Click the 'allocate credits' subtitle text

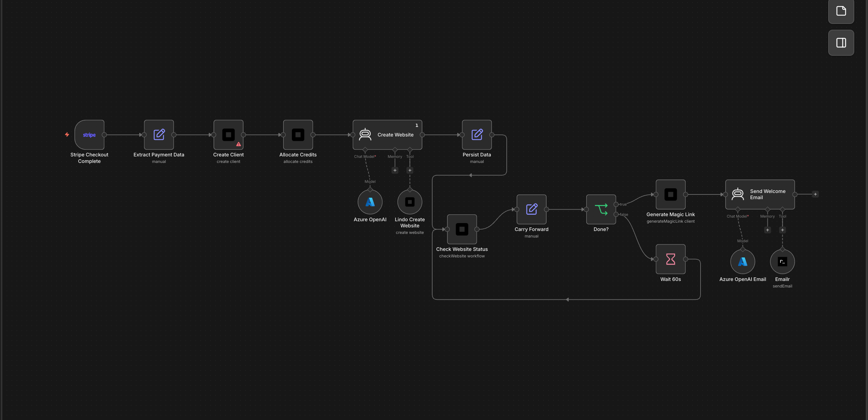point(298,161)
